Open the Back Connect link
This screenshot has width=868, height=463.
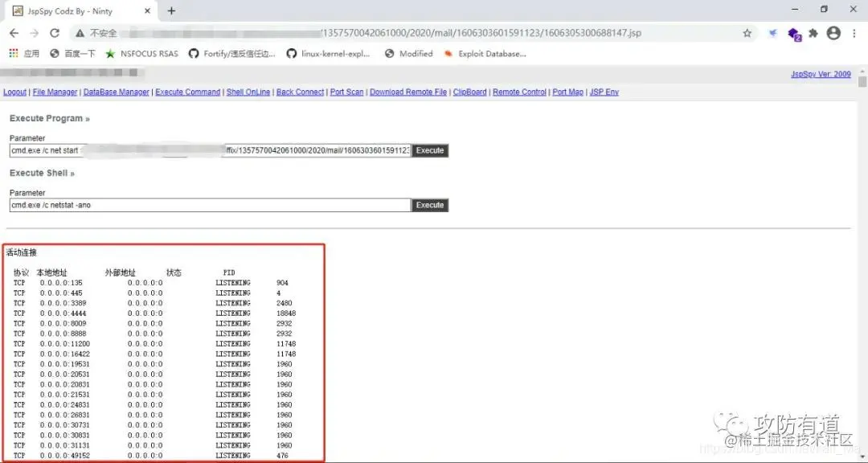coord(300,92)
